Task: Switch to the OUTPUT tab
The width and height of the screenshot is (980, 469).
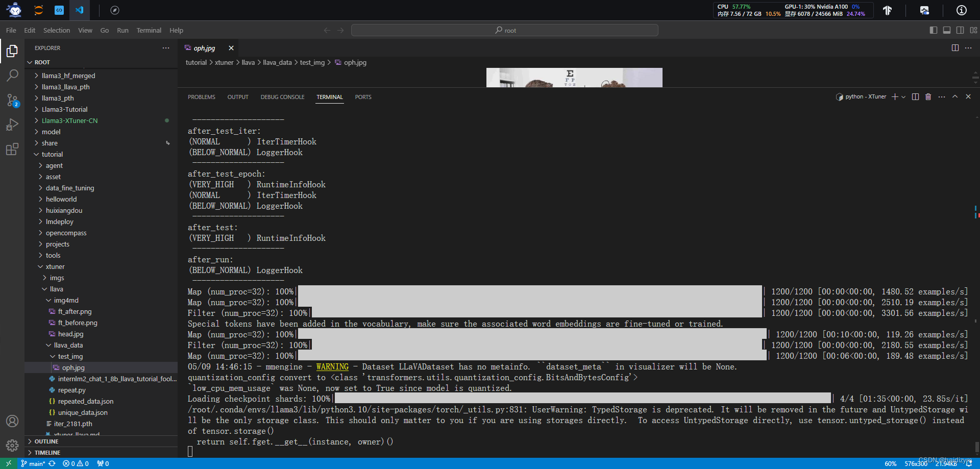Action: pos(238,97)
